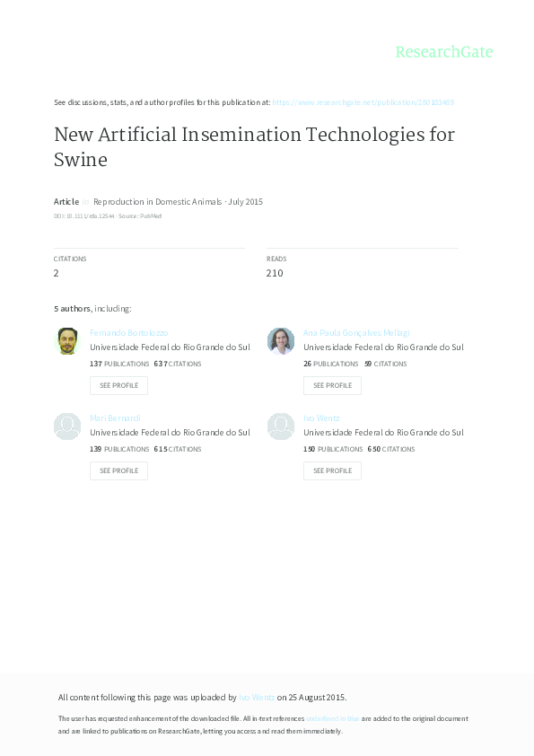Image resolution: width=534 pixels, height=756 pixels.
Task: Click Ivo Wentz's placeholder avatar
Action: (281, 426)
